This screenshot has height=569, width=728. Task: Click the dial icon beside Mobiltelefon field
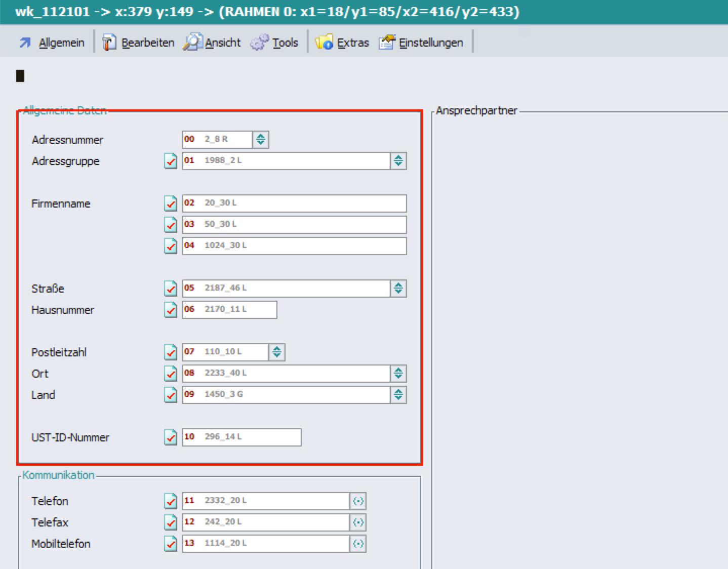358,544
